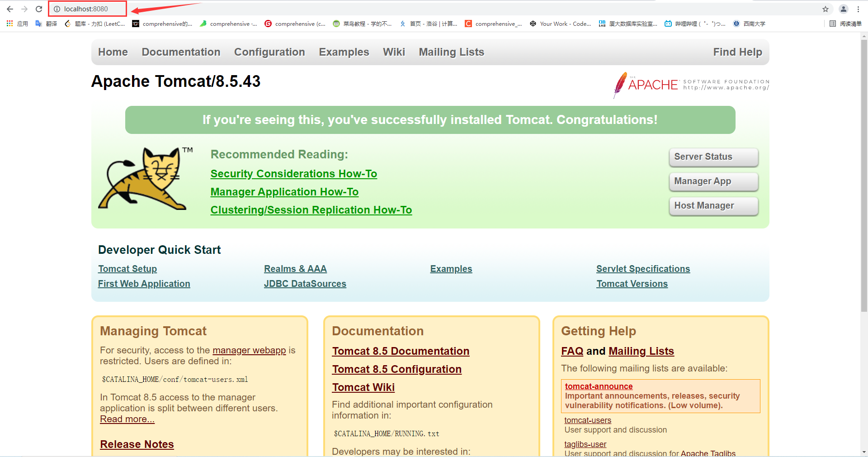Open Examples in the top navigation bar
Image resolution: width=868 pixels, height=457 pixels.
(344, 52)
